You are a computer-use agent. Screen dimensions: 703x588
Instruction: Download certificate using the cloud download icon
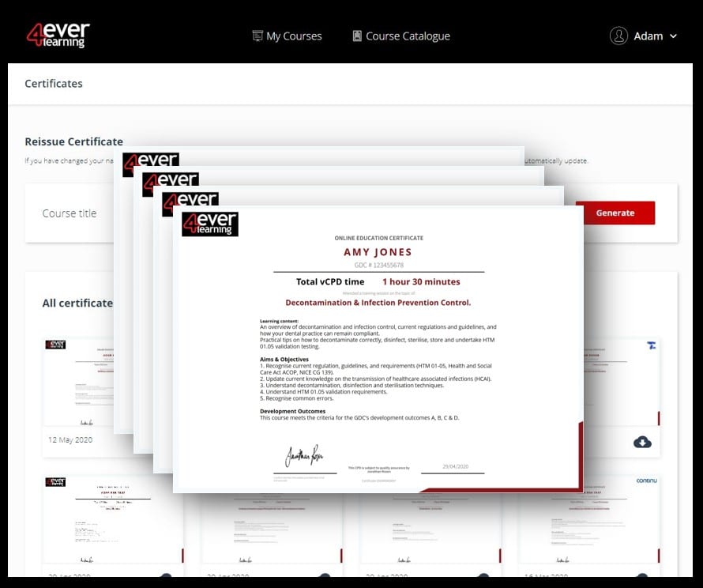[x=642, y=442]
